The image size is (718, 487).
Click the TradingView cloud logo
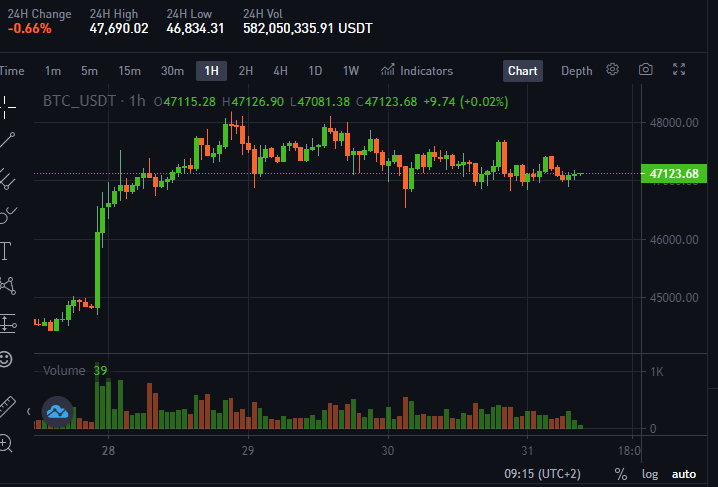click(x=57, y=412)
